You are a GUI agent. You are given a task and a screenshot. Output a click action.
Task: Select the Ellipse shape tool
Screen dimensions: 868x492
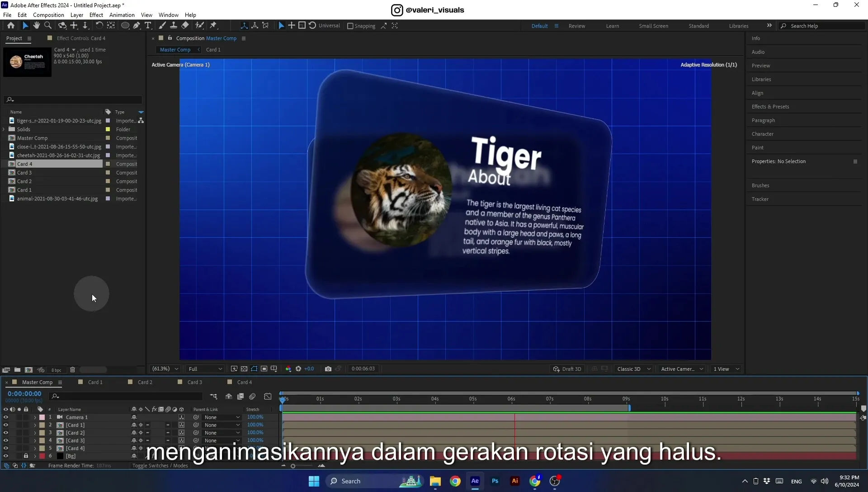tap(125, 26)
